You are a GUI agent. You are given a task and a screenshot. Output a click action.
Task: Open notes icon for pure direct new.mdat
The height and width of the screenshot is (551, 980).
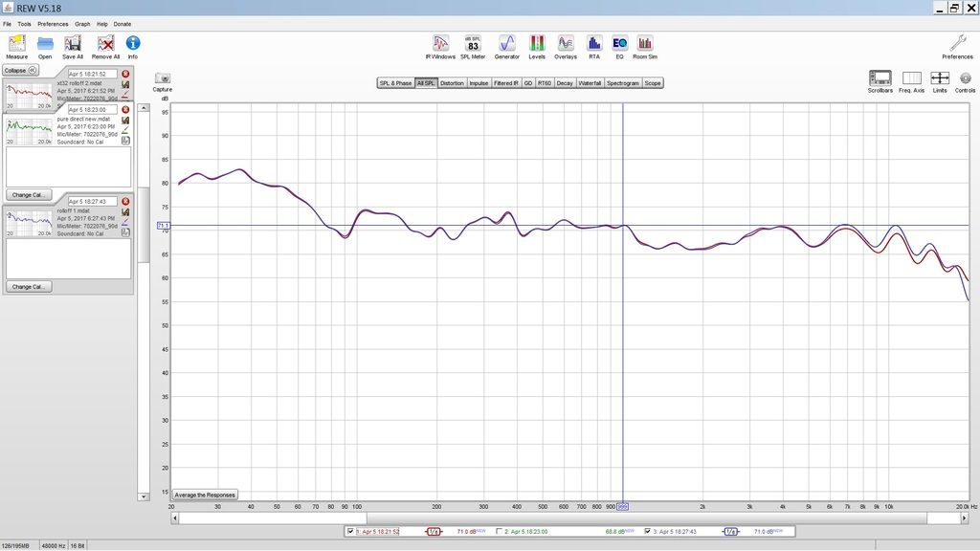click(125, 141)
